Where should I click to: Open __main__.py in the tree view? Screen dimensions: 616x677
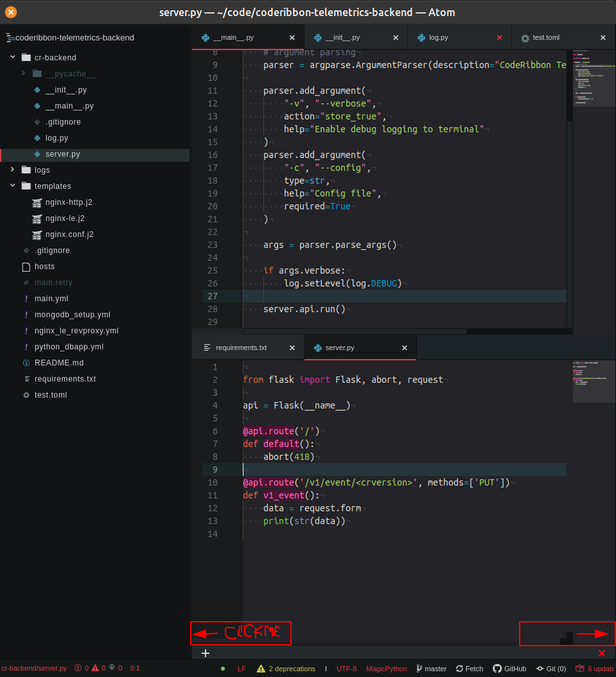[69, 106]
